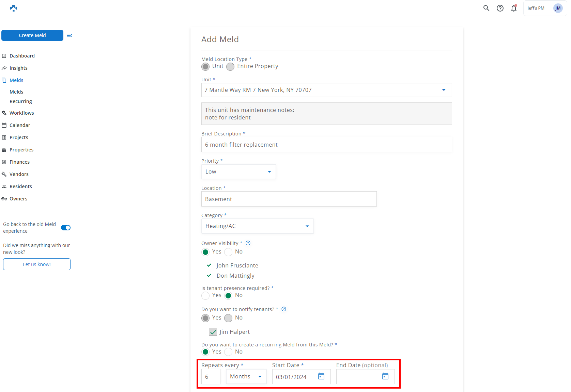Viewport: 571px width, 392px height.
Task: Open End Date calendar picker
Action: tap(385, 376)
